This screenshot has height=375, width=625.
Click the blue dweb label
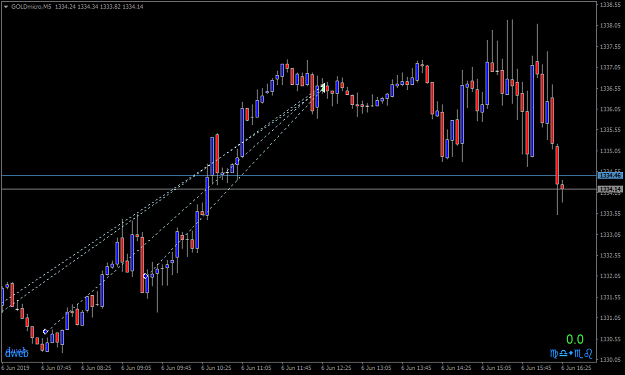tap(17, 353)
